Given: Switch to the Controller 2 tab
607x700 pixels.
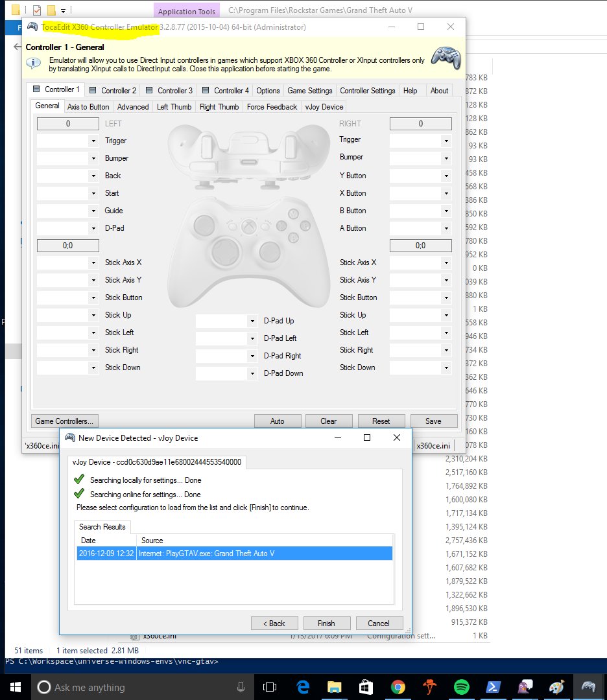Looking at the screenshot, I should pyautogui.click(x=113, y=91).
